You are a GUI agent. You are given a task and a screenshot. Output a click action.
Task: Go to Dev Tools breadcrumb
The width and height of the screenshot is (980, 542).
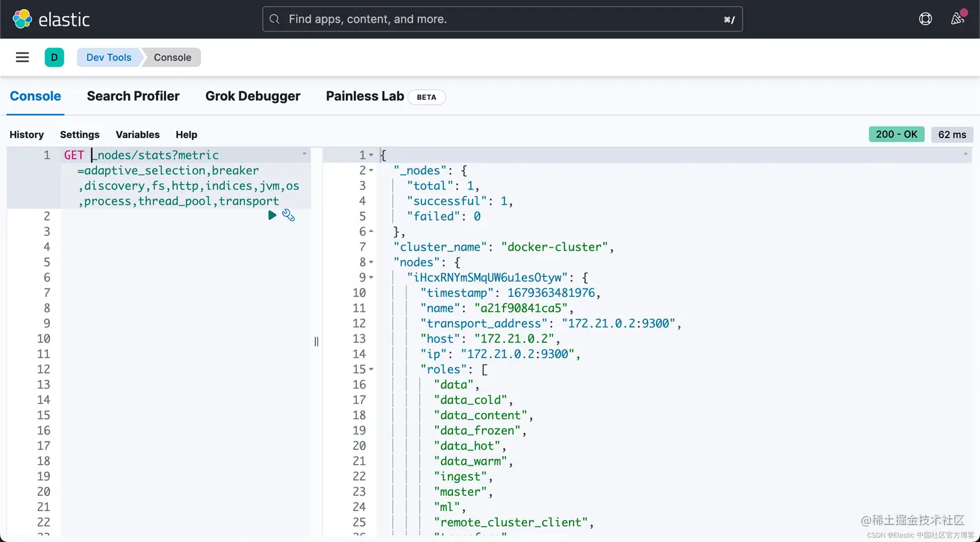(109, 57)
